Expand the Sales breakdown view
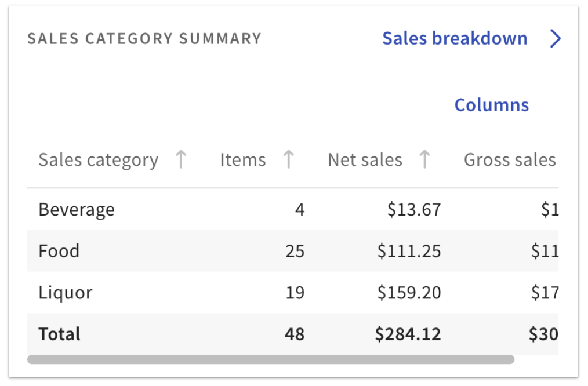This screenshot has width=588, height=386. coord(454,38)
